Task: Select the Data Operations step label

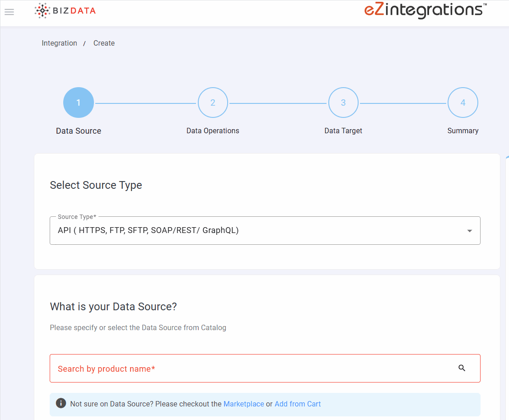Action: tap(213, 131)
